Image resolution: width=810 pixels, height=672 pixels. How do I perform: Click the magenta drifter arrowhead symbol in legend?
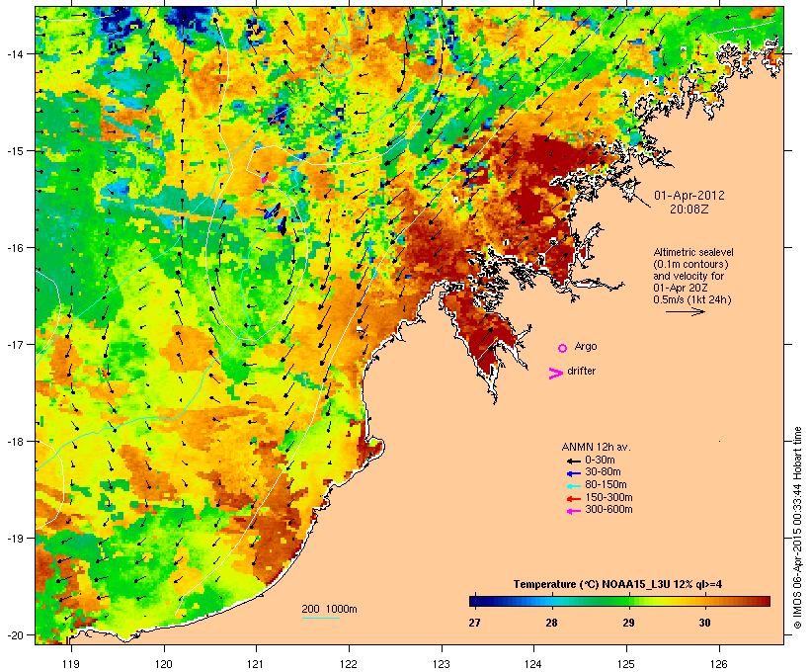tap(555, 374)
